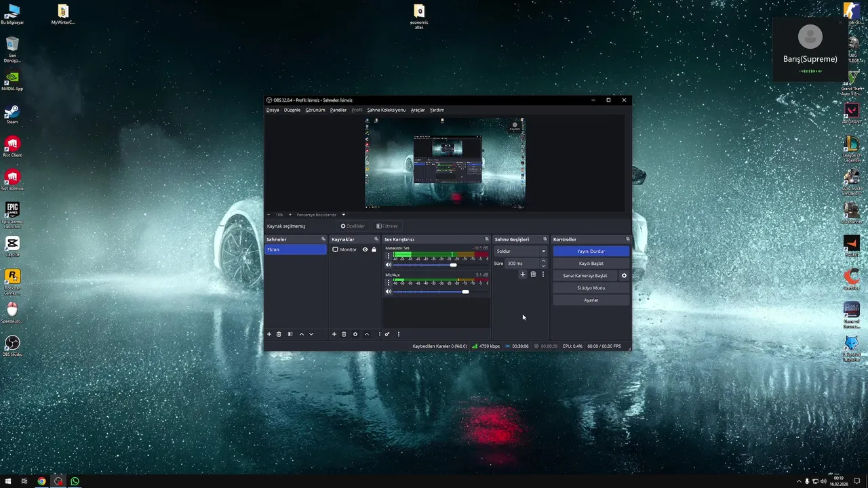Open transition properties three-dot menu
The image size is (868, 488).
coord(543,274)
